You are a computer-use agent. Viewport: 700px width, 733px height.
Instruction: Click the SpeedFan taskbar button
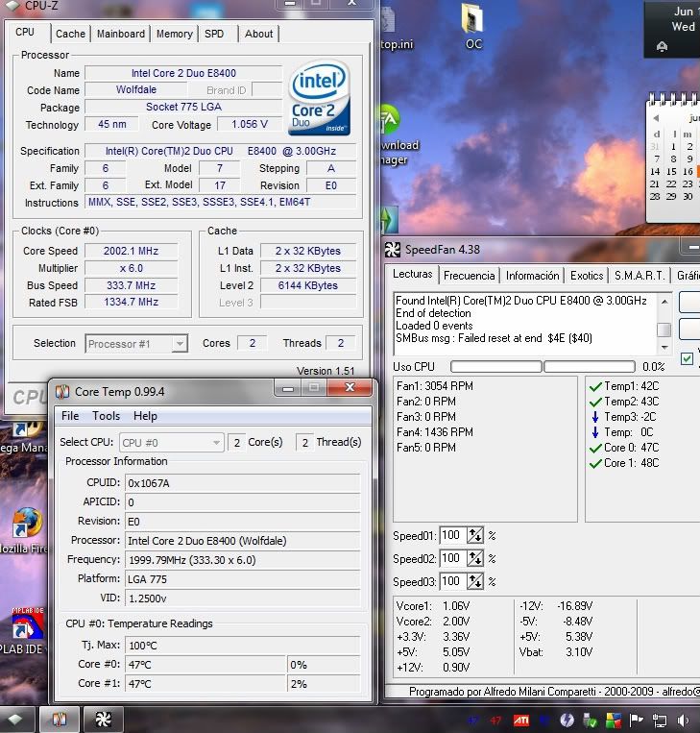pyautogui.click(x=104, y=720)
